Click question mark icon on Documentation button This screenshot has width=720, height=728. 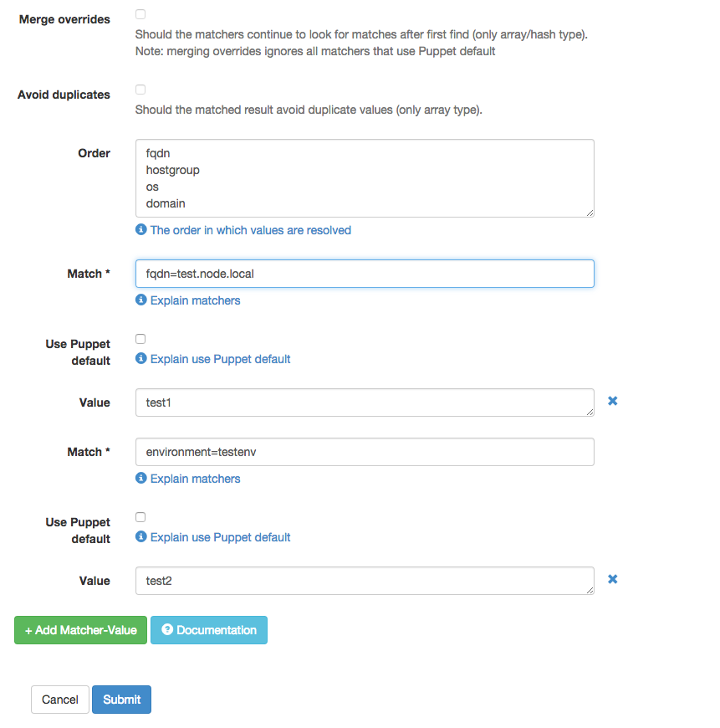(167, 629)
